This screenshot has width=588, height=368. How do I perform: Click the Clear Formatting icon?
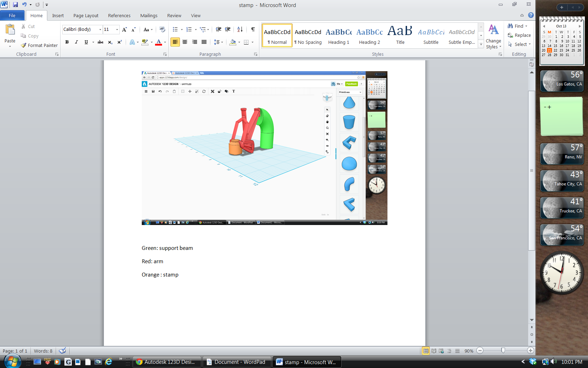[162, 29]
